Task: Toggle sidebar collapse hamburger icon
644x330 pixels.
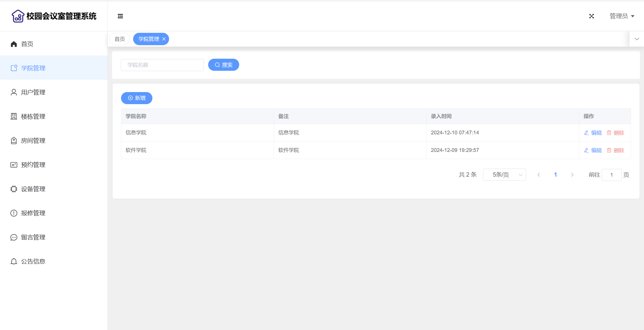Action: pos(120,16)
